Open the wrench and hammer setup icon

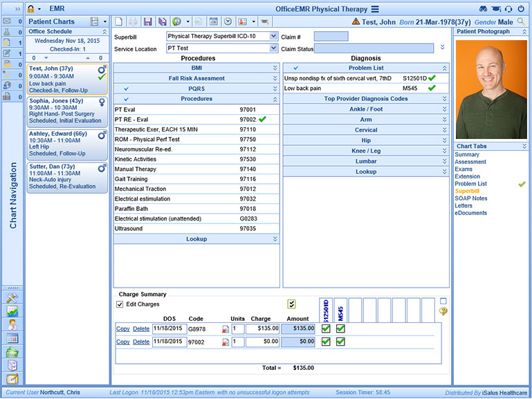point(12,298)
